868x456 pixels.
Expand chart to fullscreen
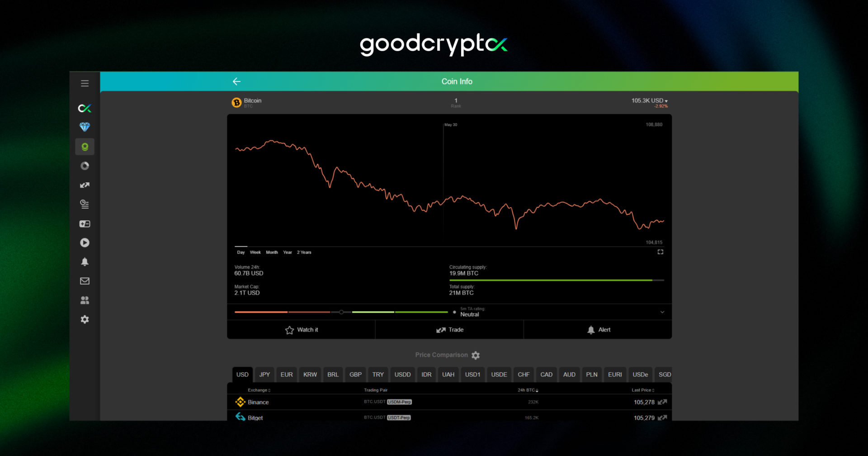click(x=660, y=252)
